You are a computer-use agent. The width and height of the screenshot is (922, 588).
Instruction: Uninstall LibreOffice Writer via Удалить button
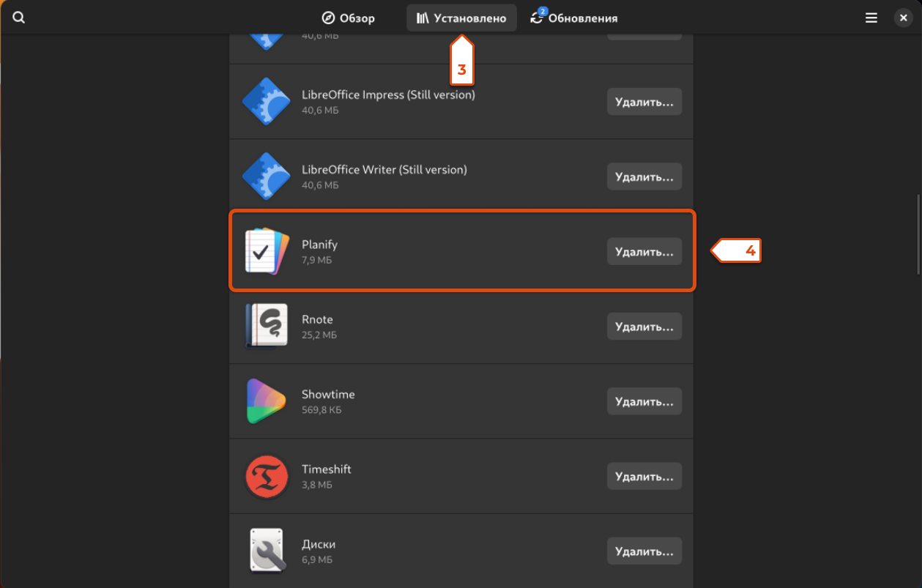coord(644,176)
